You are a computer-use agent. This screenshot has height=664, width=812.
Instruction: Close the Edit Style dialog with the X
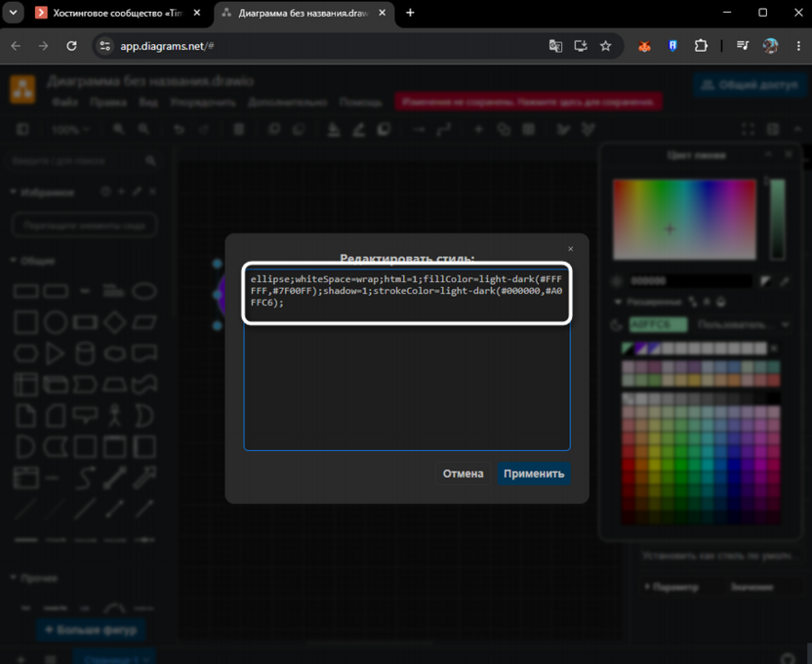tap(570, 249)
